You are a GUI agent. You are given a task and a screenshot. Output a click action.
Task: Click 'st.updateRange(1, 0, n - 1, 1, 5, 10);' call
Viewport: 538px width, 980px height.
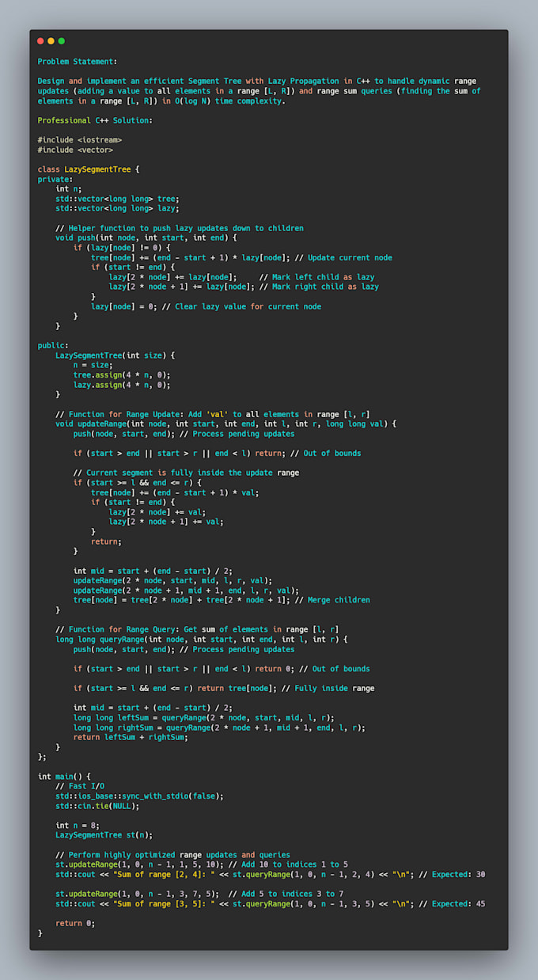[x=139, y=864]
